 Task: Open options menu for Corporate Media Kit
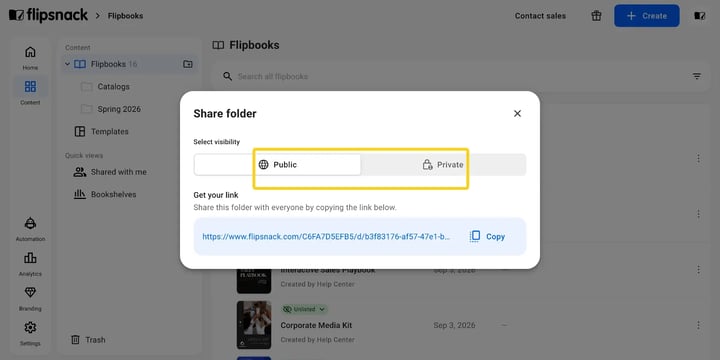pyautogui.click(x=698, y=325)
